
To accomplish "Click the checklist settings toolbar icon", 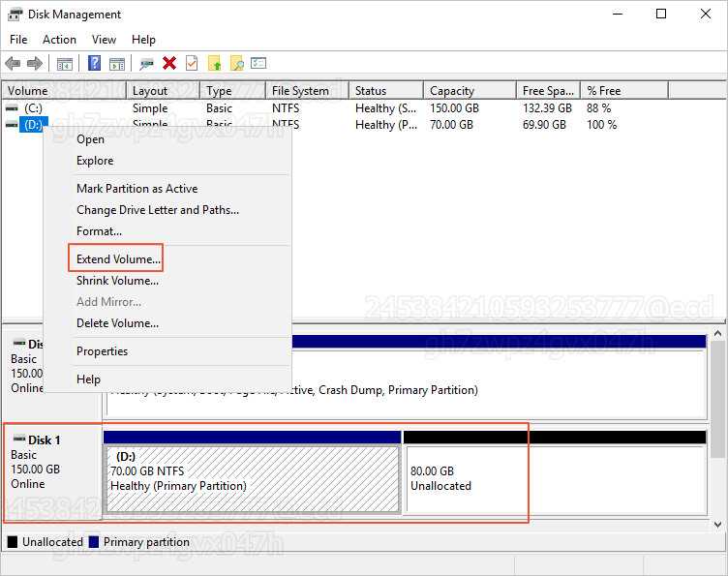I will pos(258,63).
